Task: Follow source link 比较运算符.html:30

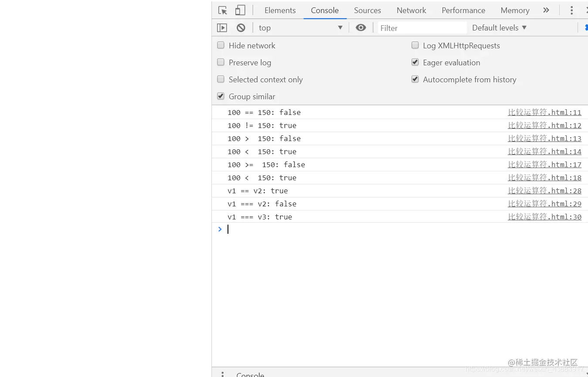Action: (x=544, y=217)
